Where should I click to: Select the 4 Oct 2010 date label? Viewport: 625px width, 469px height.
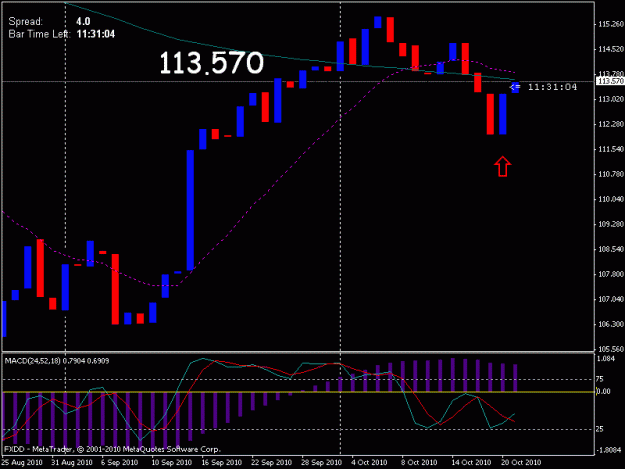click(x=369, y=463)
